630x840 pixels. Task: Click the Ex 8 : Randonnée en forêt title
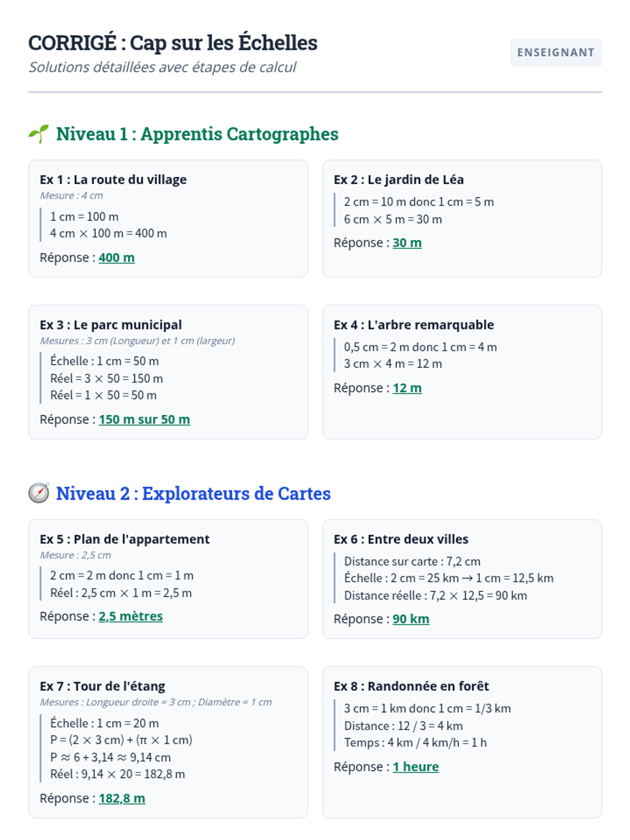coord(411,686)
